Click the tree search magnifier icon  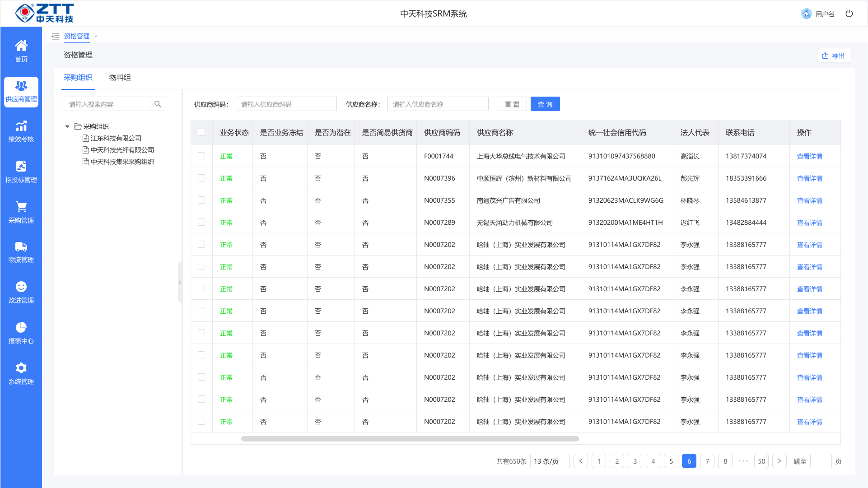click(158, 104)
